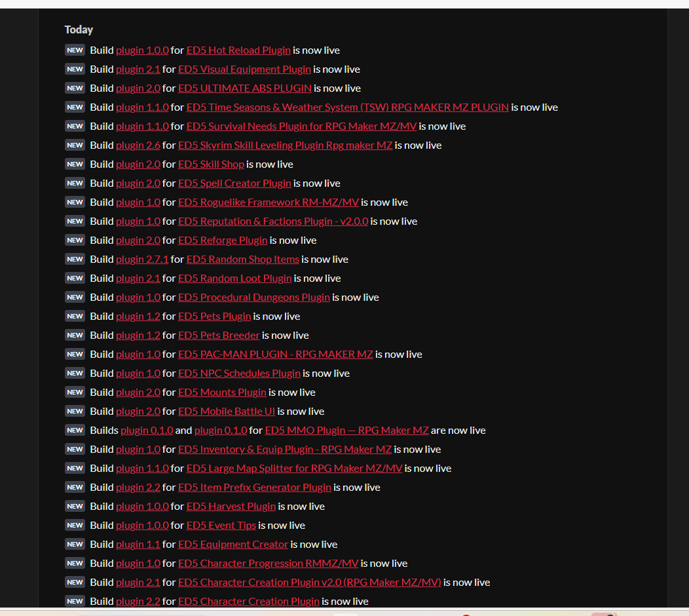Open plugin 2.0 build for ULTIMATE ABS PLUGIN

pyautogui.click(x=138, y=88)
